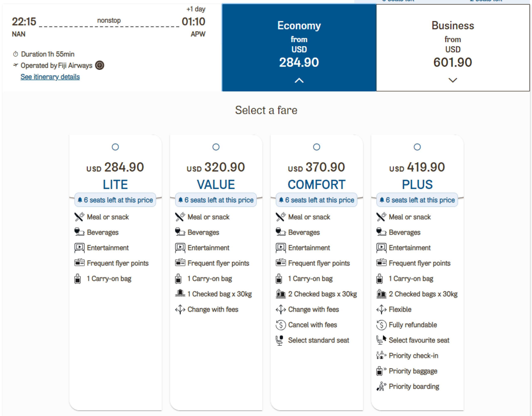Click the duration clock icon

[16, 54]
